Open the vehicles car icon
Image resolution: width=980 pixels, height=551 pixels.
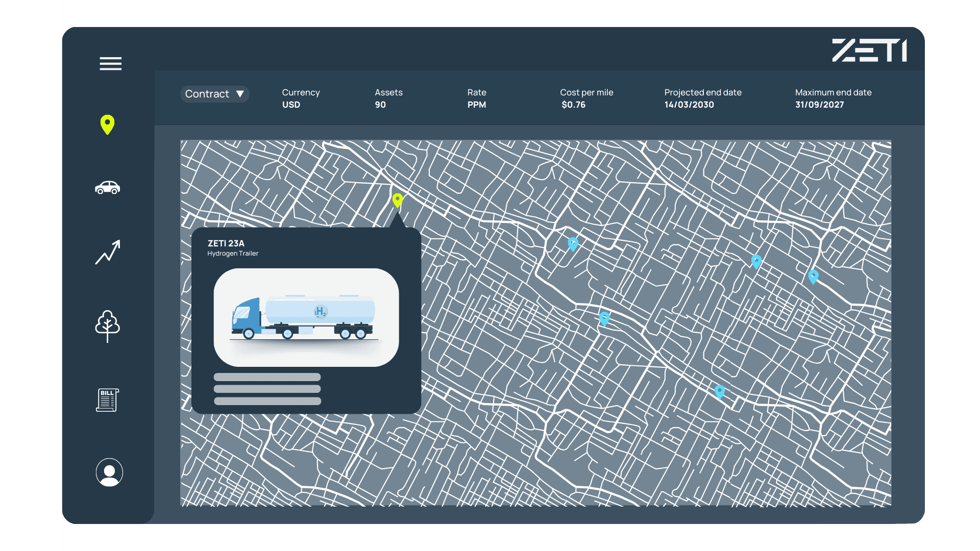click(107, 188)
